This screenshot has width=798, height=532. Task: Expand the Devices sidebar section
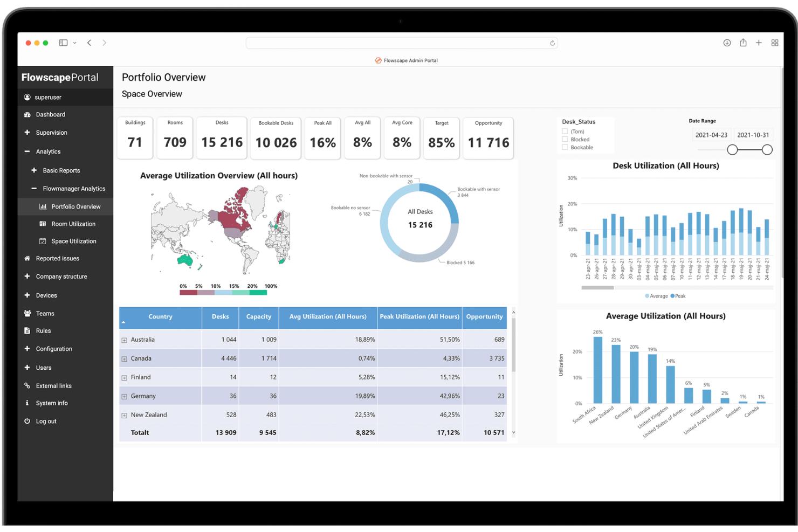(27, 295)
